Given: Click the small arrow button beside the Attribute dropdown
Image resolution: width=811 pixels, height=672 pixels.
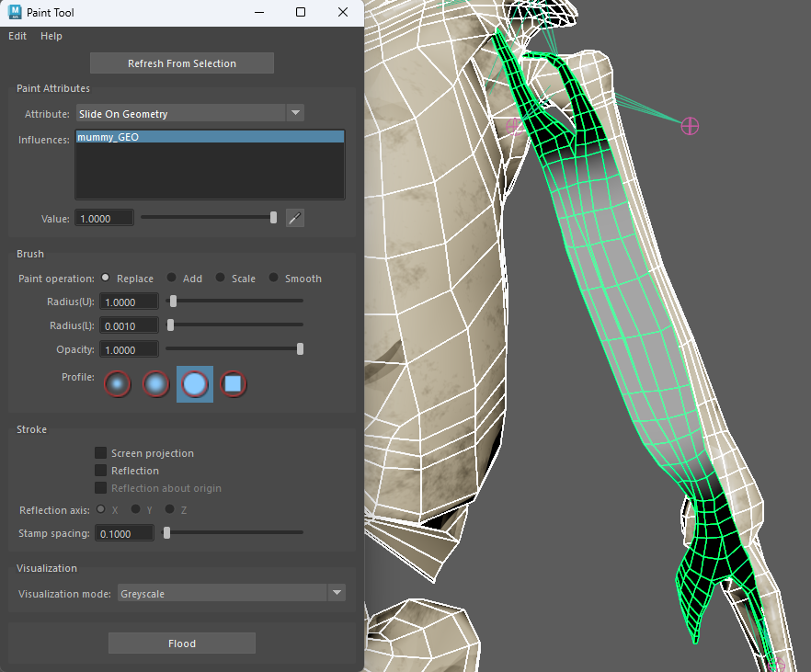Looking at the screenshot, I should click(295, 112).
